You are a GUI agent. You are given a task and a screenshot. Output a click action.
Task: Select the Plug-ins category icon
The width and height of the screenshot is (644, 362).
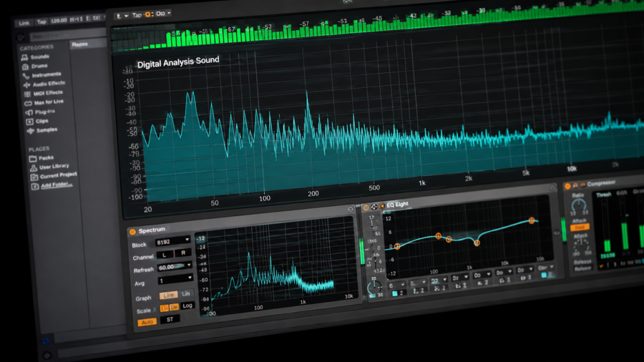pyautogui.click(x=29, y=112)
